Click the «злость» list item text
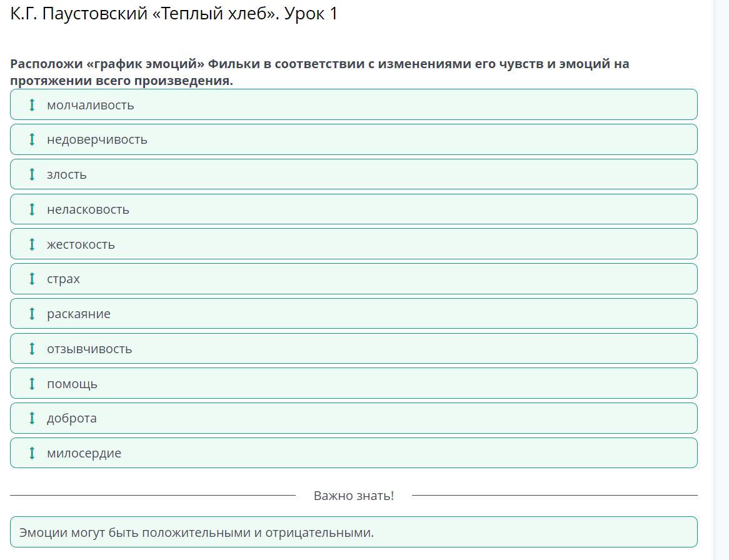This screenshot has height=560, width=729. click(67, 175)
